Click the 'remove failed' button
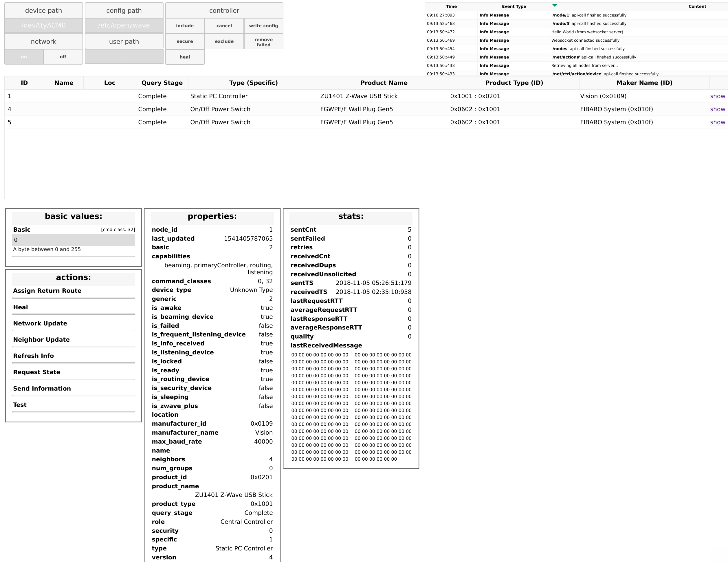The width and height of the screenshot is (728, 562). (x=263, y=42)
